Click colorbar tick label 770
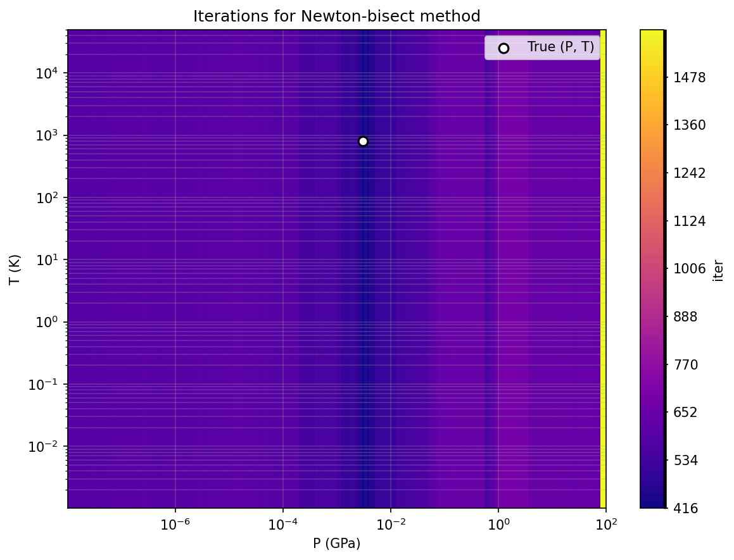Image resolution: width=734 pixels, height=560 pixels. [x=685, y=364]
